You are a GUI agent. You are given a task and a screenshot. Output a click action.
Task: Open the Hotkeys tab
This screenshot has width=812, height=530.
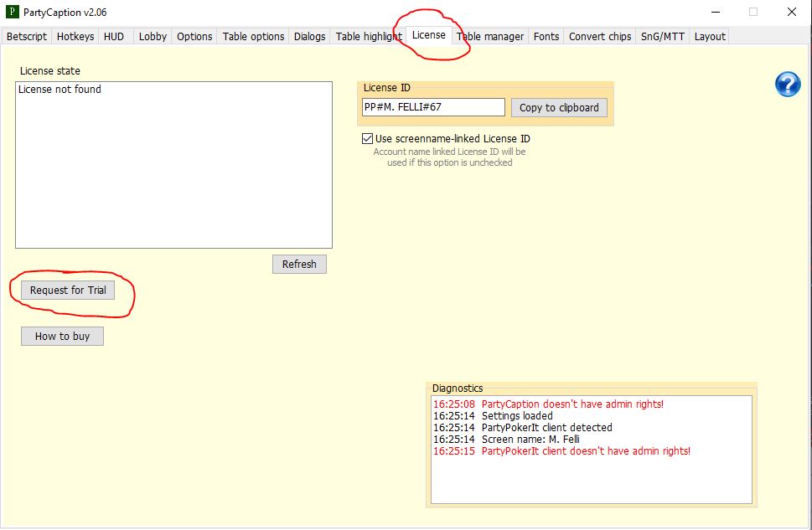click(75, 36)
